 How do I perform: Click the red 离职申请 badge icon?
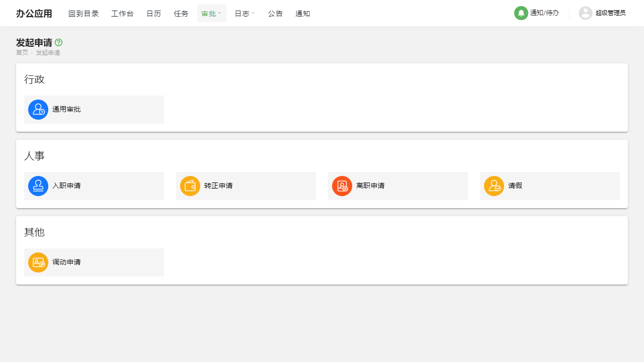[342, 186]
